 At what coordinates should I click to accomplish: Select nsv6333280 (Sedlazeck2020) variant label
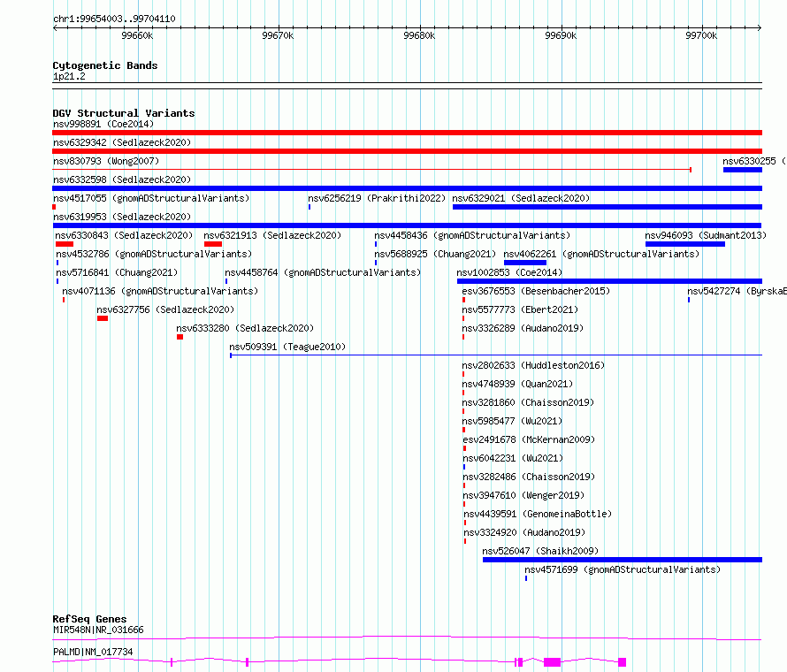tap(245, 328)
